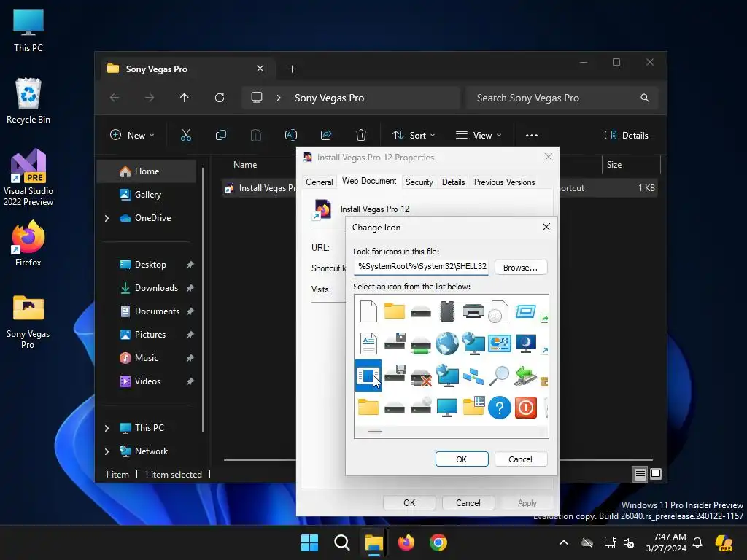Expand the Network node in sidebar
Image resolution: width=747 pixels, height=560 pixels.
(107, 451)
